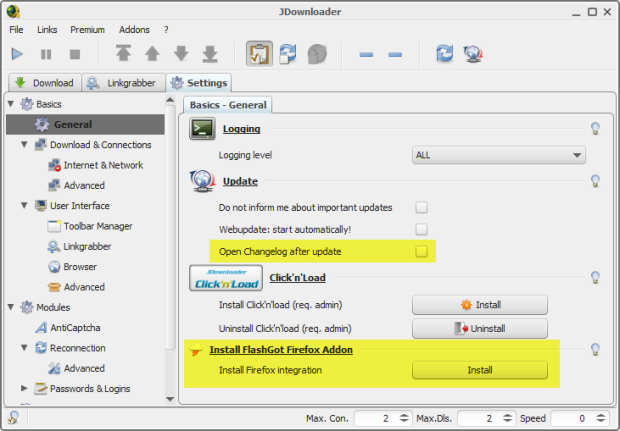The height and width of the screenshot is (431, 620).
Task: Show help bulb for Click'n'Load section
Action: [595, 277]
